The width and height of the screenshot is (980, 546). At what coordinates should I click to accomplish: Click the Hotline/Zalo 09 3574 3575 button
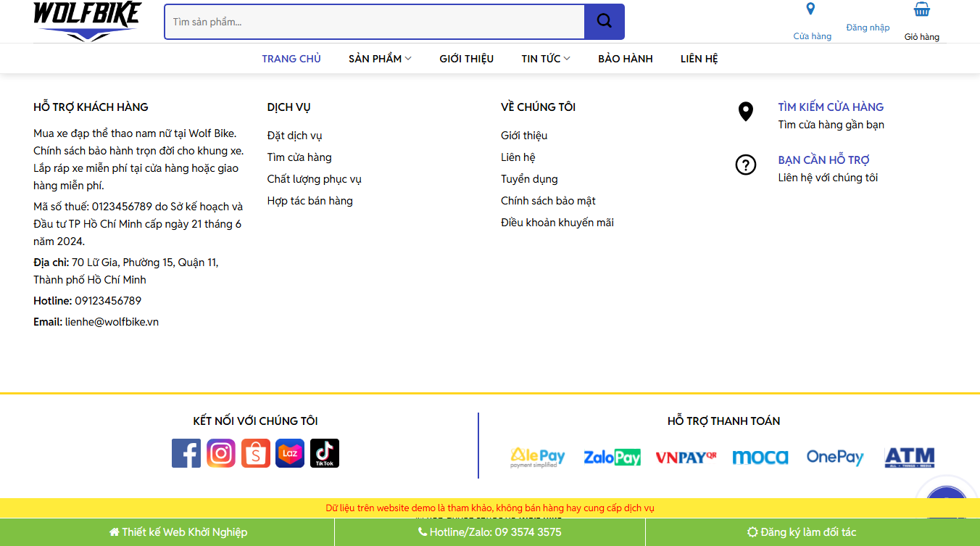click(490, 532)
